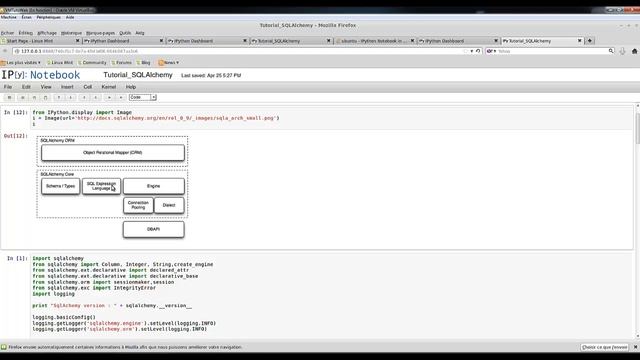Image resolution: width=640 pixels, height=360 pixels.
Task: Move the selected cell down via toolbar arrow
Action: point(71,98)
